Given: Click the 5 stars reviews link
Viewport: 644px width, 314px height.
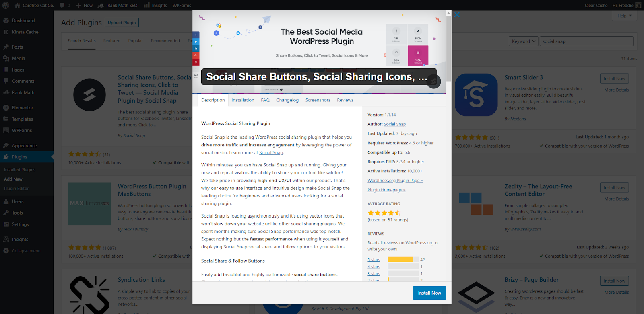Looking at the screenshot, I should (374, 260).
